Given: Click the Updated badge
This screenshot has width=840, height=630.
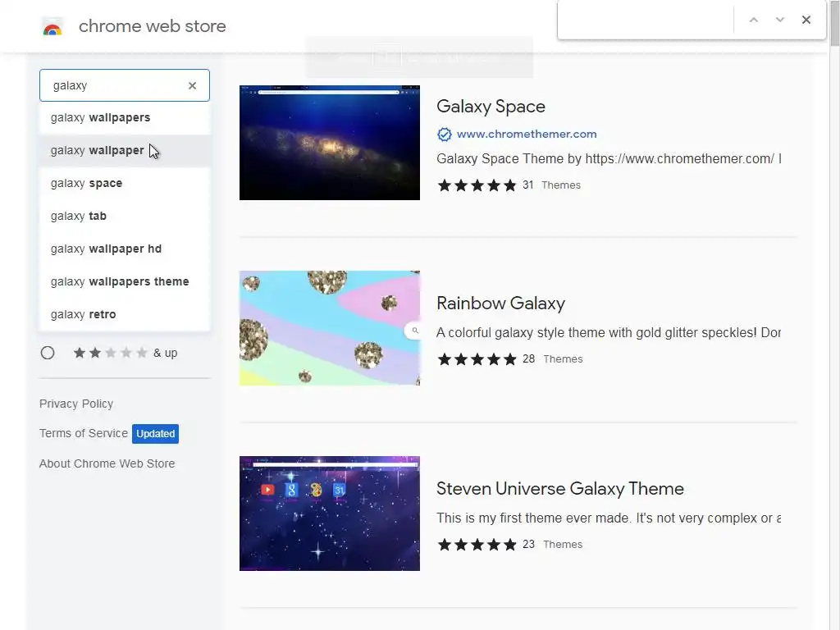Looking at the screenshot, I should [155, 433].
